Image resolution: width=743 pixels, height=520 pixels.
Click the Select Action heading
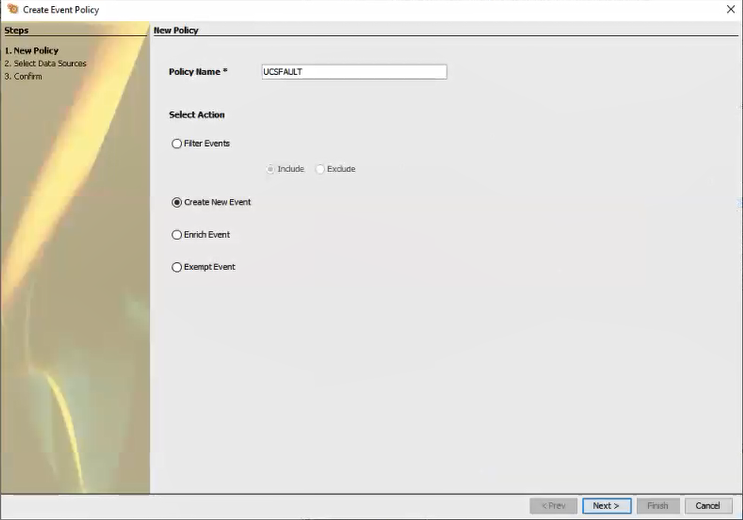[197, 115]
